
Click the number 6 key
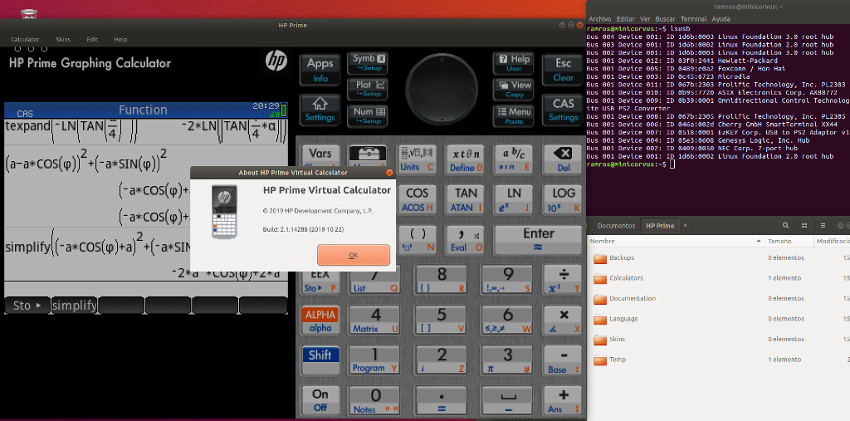pyautogui.click(x=507, y=320)
